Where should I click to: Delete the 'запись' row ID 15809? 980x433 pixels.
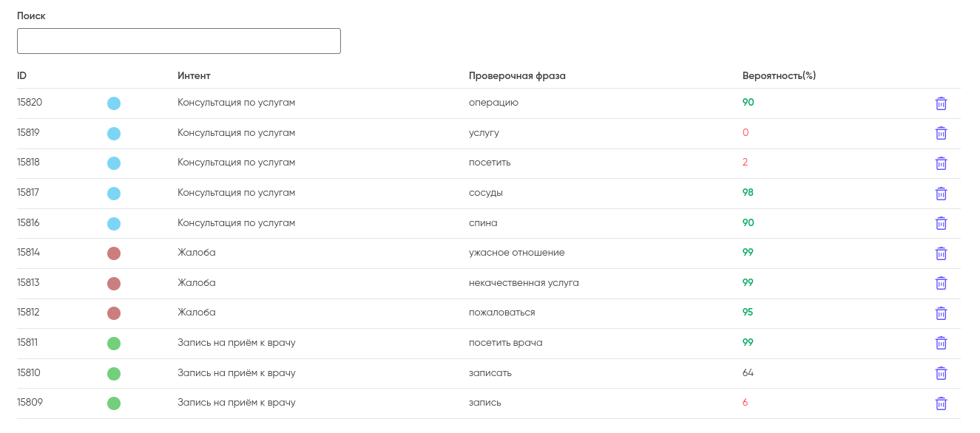click(941, 403)
